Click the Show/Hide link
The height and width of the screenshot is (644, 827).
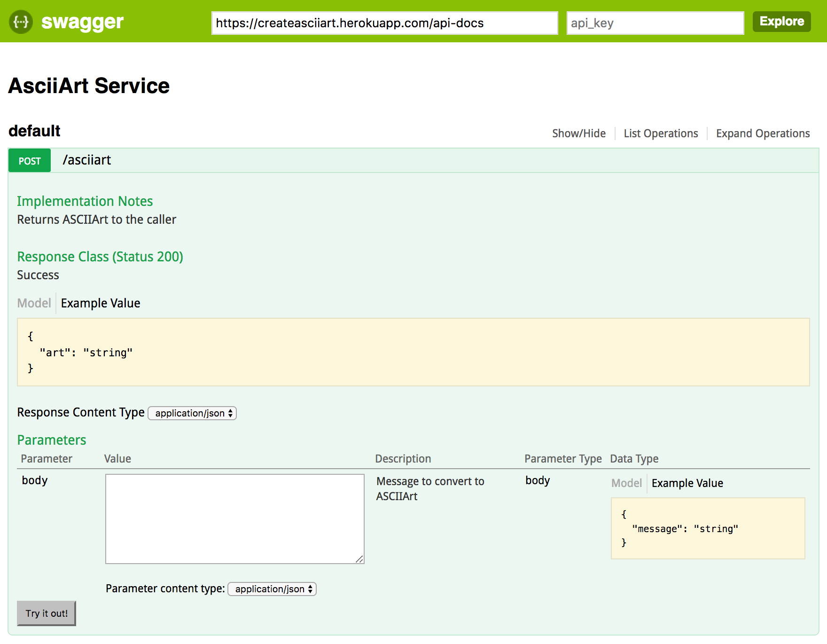(578, 134)
